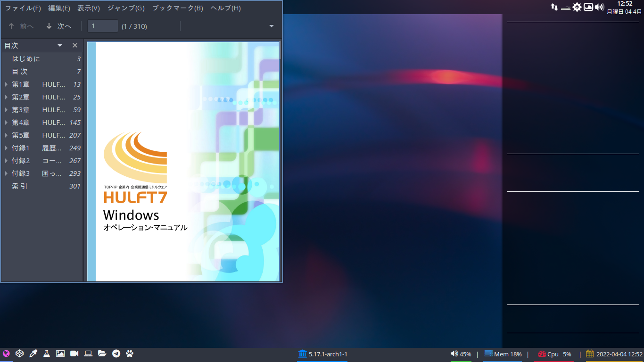Open the image viewer launcher
This screenshot has height=362, width=644.
[60, 354]
